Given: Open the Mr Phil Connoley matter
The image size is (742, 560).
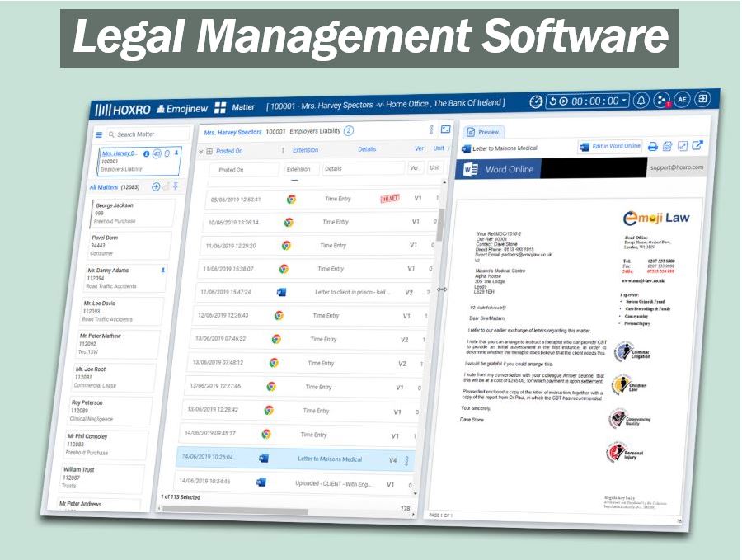Looking at the screenshot, I should click(x=106, y=445).
